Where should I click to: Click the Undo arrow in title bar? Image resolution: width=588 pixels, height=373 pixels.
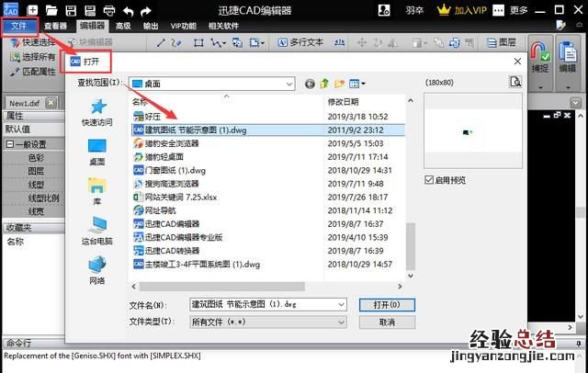(x=129, y=11)
